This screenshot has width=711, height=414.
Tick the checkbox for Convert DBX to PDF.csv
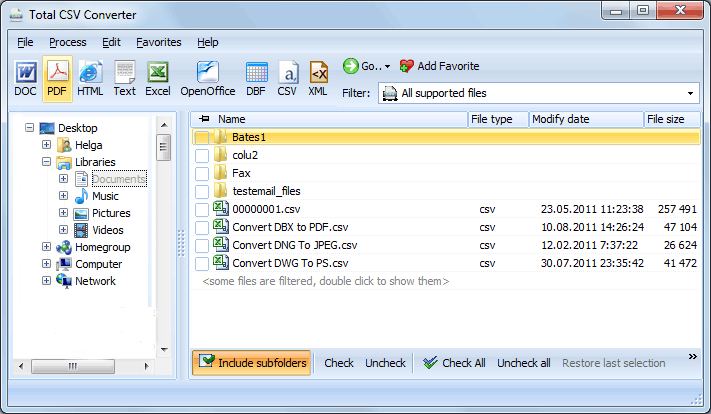tap(202, 227)
